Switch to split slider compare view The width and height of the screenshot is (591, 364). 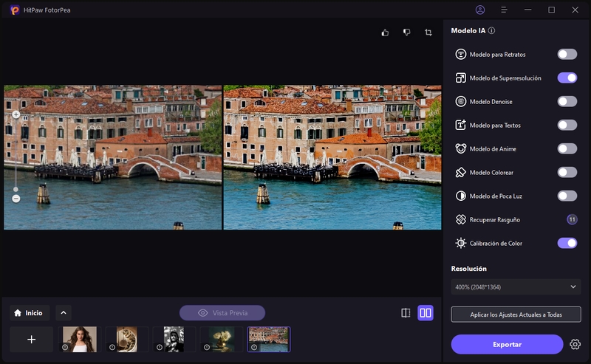click(x=406, y=313)
